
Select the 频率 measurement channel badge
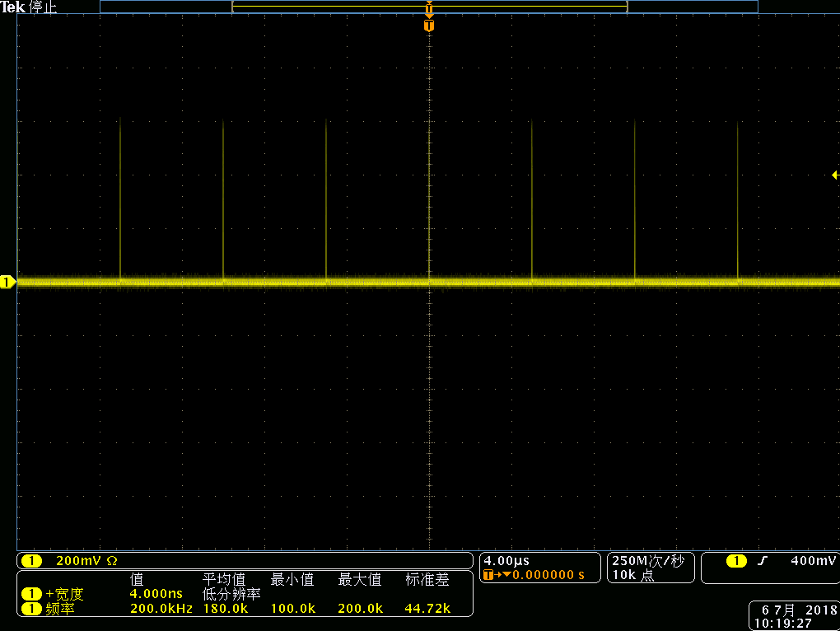31,609
